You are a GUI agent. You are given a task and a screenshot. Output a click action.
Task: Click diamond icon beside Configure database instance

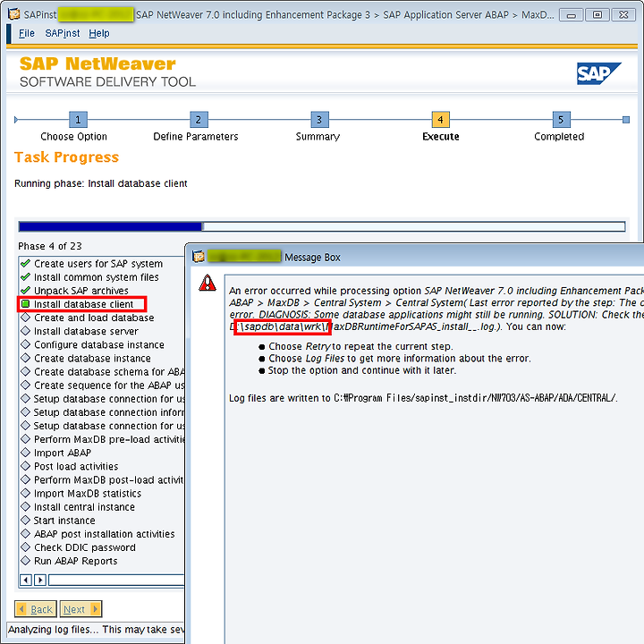[25, 344]
